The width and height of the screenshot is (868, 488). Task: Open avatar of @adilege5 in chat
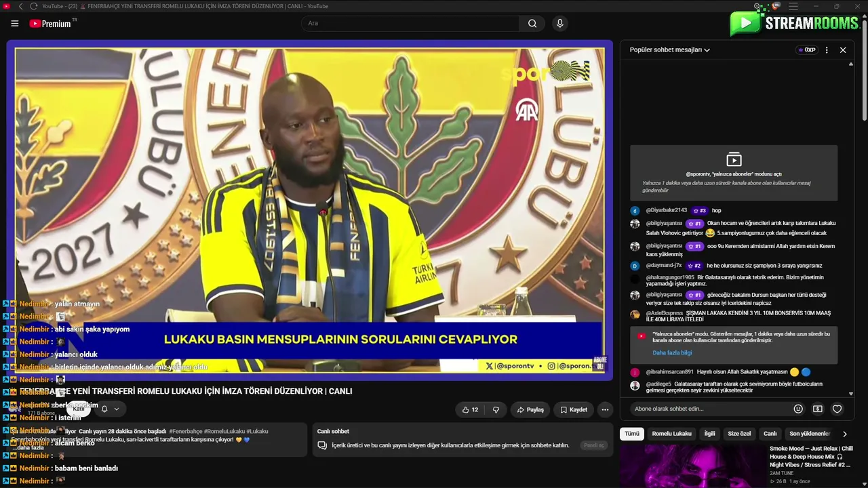635,385
